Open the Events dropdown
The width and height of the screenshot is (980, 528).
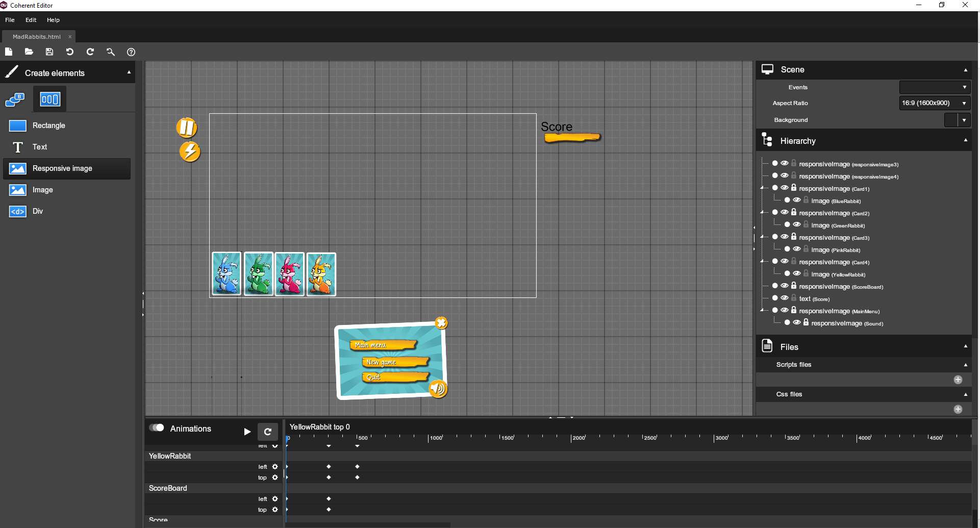tap(934, 87)
